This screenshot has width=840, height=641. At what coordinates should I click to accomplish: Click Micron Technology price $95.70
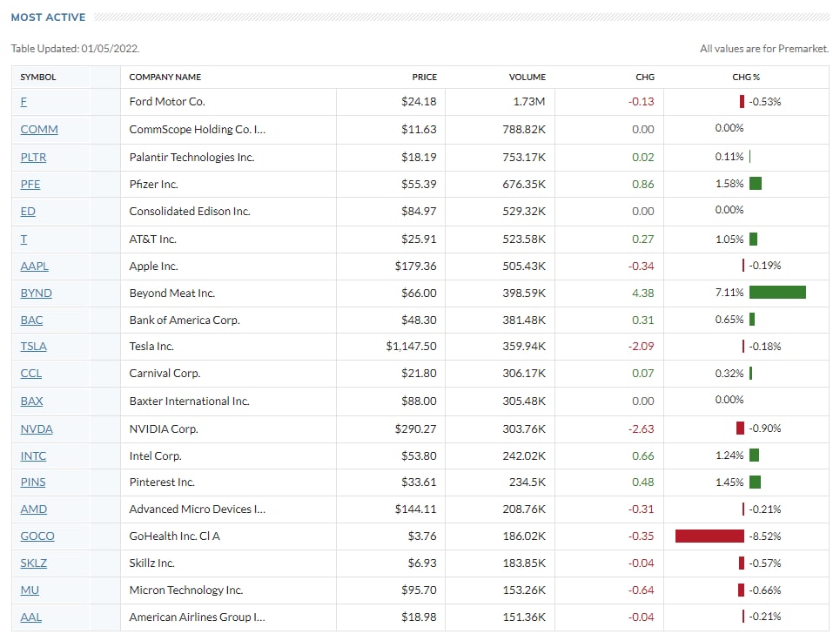tap(419, 590)
